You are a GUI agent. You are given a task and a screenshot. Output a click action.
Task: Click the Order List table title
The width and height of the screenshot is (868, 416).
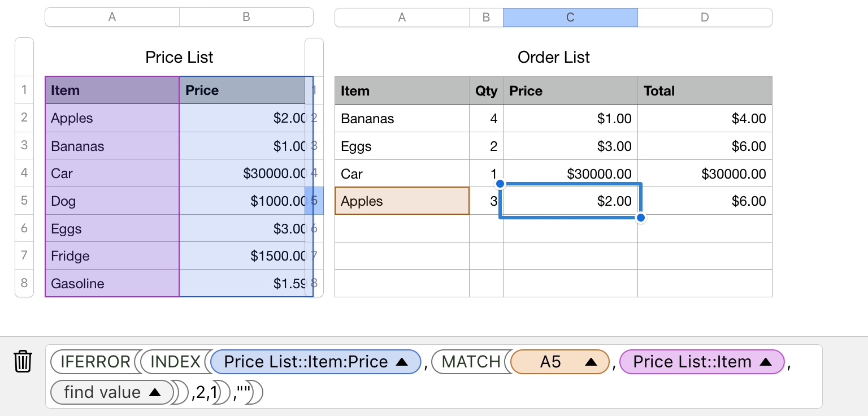553,57
